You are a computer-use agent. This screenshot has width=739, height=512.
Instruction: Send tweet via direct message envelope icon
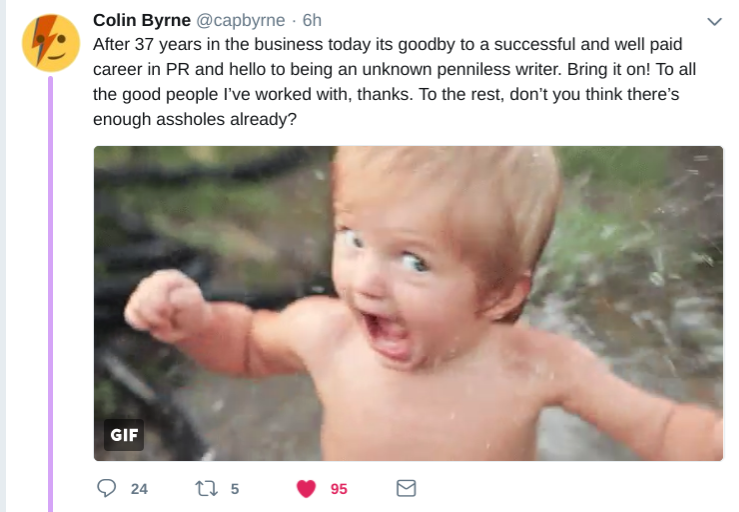click(x=405, y=488)
